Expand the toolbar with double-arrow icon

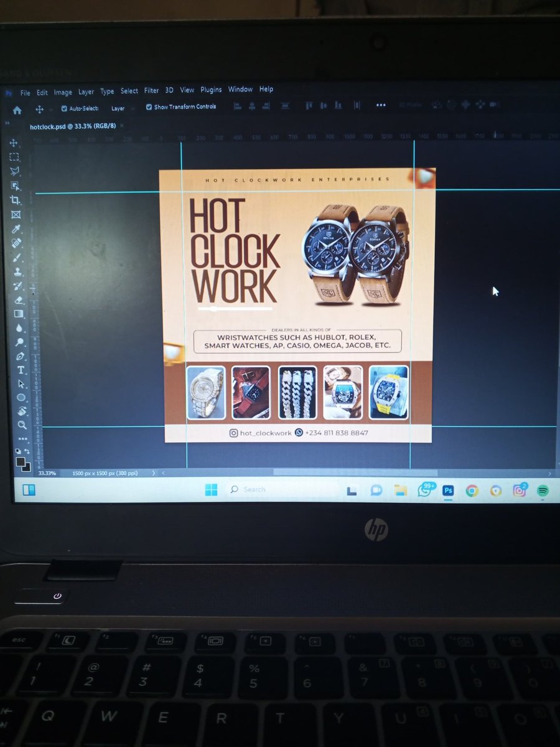[7, 123]
